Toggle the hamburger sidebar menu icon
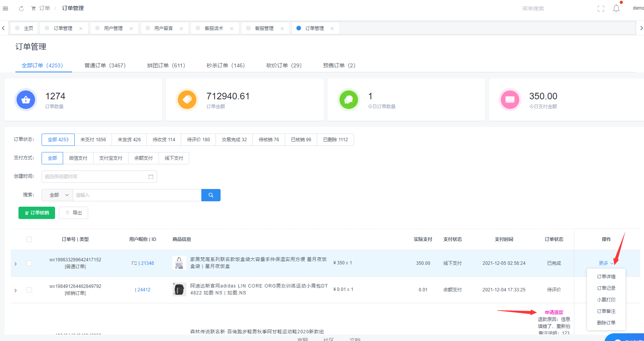 tap(5, 8)
